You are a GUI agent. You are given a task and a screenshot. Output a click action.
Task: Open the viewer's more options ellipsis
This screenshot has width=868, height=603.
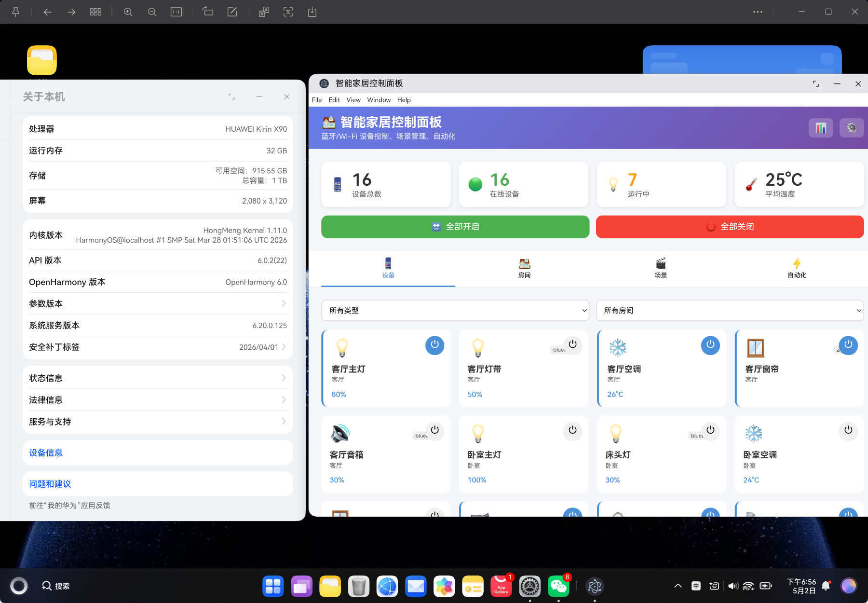(758, 12)
